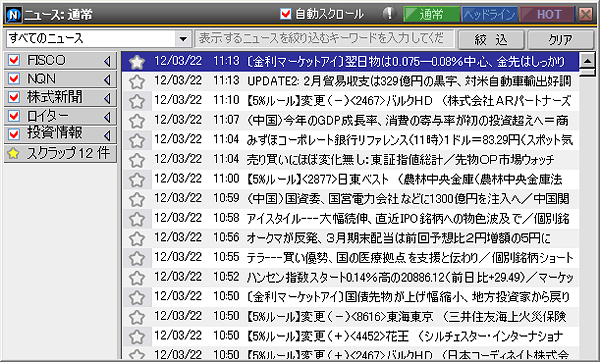Viewport: 600px width, 362px height.
Task: Click the クリア button
Action: pos(560,39)
